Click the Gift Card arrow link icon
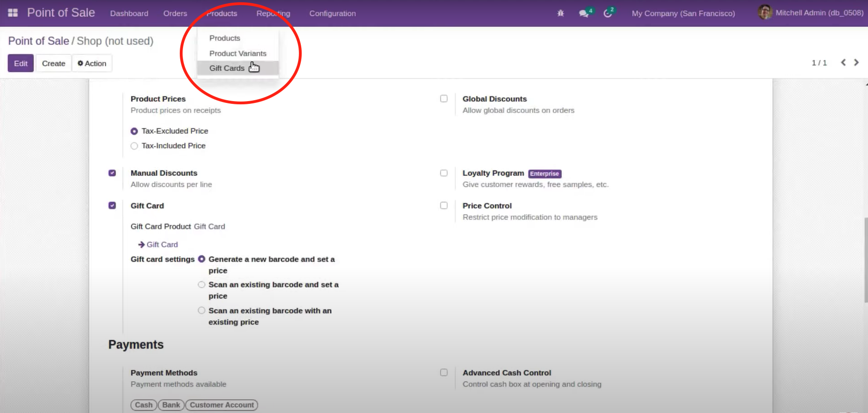Screen dimensions: 868x413 coord(142,244)
